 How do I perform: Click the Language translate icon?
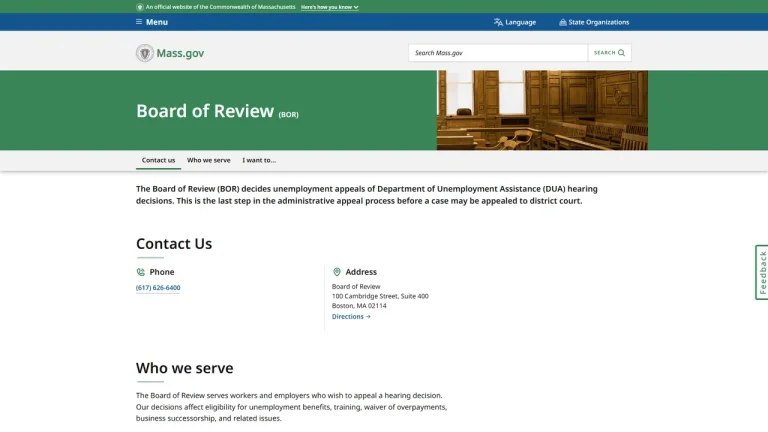pyautogui.click(x=498, y=22)
